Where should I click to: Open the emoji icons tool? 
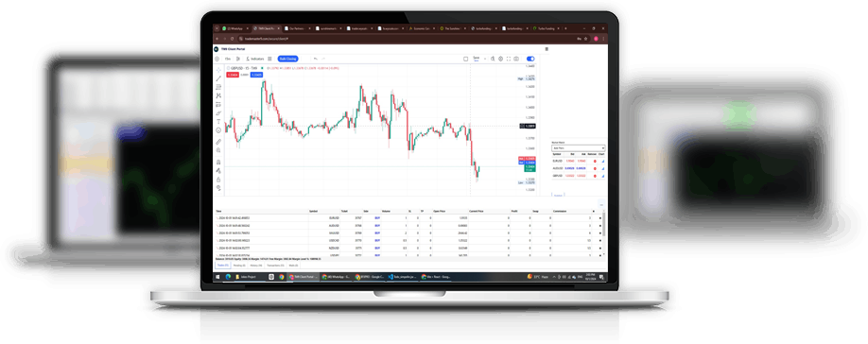pos(218,130)
